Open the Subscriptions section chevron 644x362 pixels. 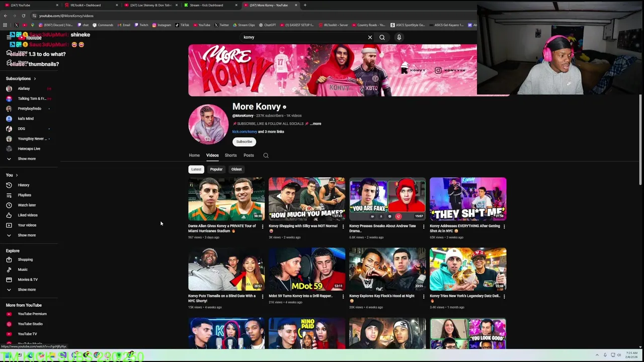pos(35,78)
